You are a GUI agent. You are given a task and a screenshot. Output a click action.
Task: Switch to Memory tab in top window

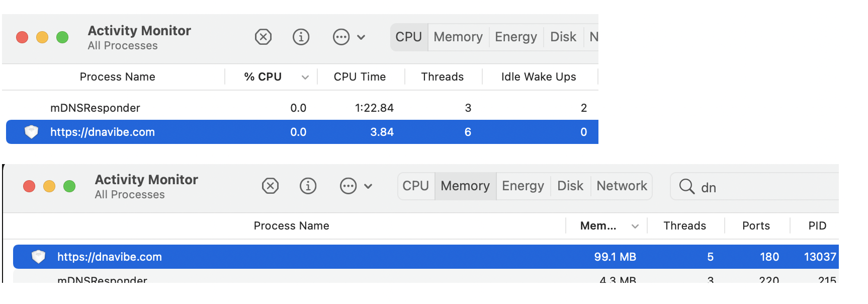pos(458,37)
